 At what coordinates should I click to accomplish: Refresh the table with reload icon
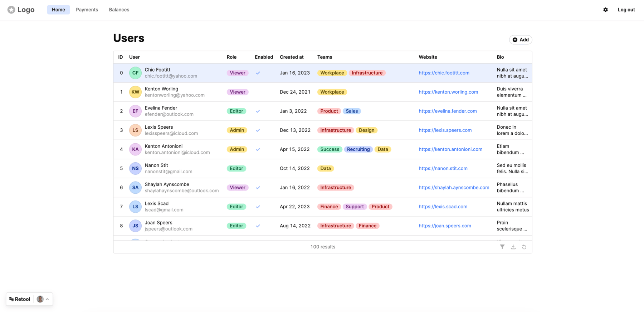524,247
